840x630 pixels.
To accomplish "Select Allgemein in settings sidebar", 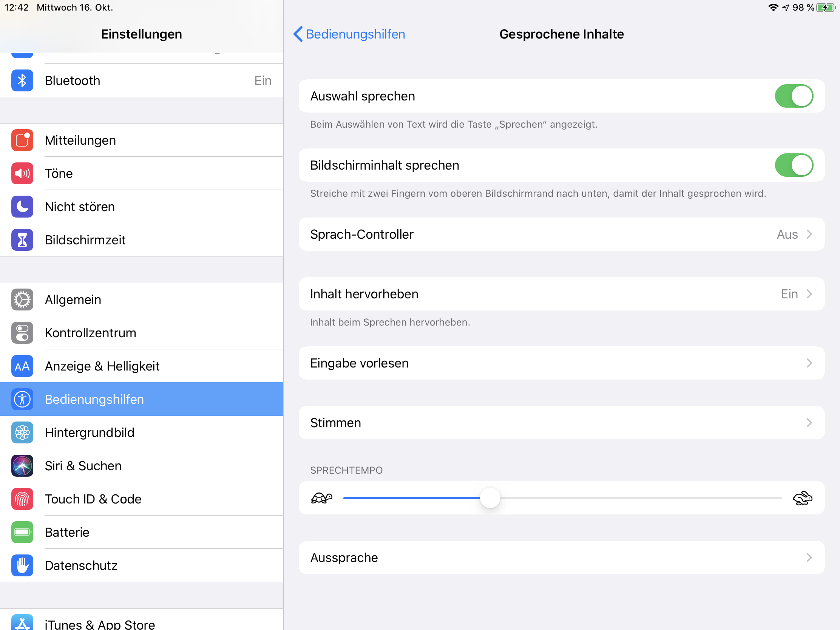I will click(73, 300).
